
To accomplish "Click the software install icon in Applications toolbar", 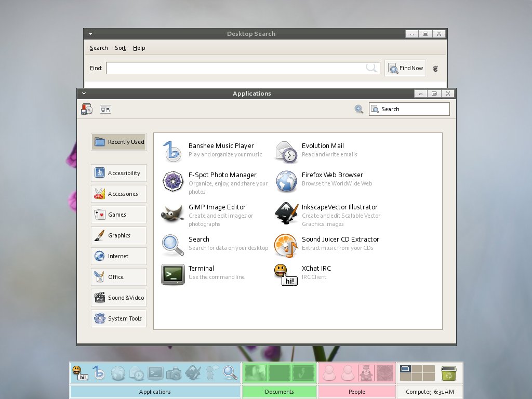I will pos(87,109).
